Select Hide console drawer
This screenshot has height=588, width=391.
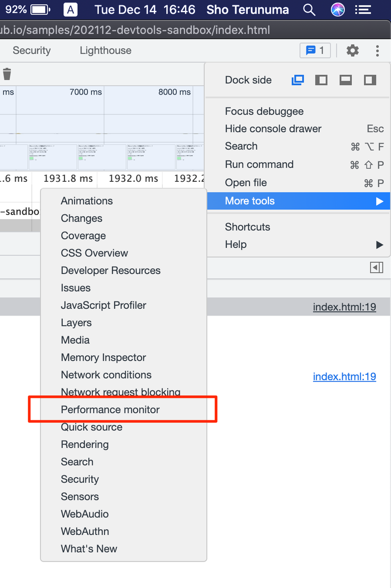coord(298,129)
